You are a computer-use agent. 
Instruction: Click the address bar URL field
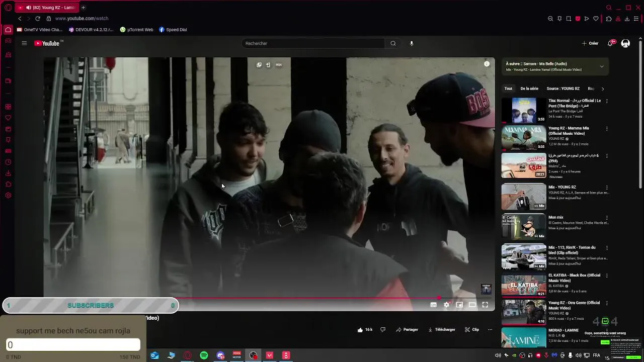[x=82, y=19]
